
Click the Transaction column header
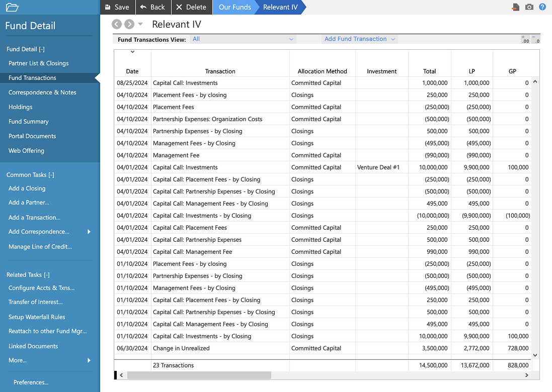[x=220, y=71]
